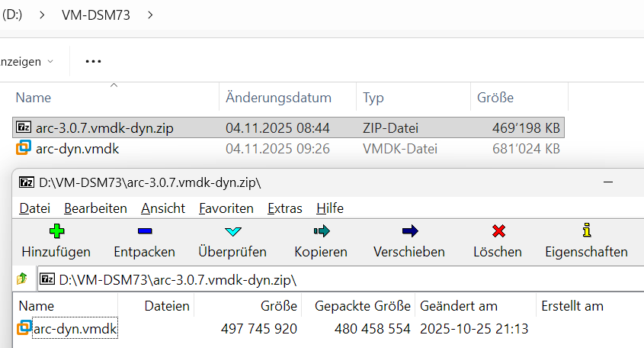Screen dimensions: 644x348
Task: Select arc-dyn.vmdk inside the 7-Zip archive
Action: [75, 328]
